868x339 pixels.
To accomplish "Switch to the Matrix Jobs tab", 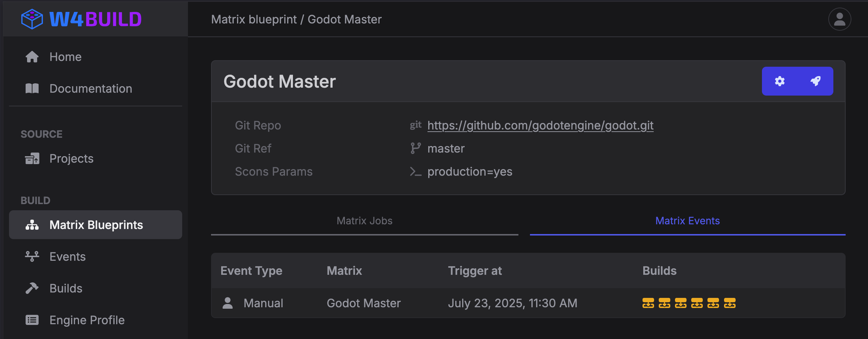I will click(364, 221).
